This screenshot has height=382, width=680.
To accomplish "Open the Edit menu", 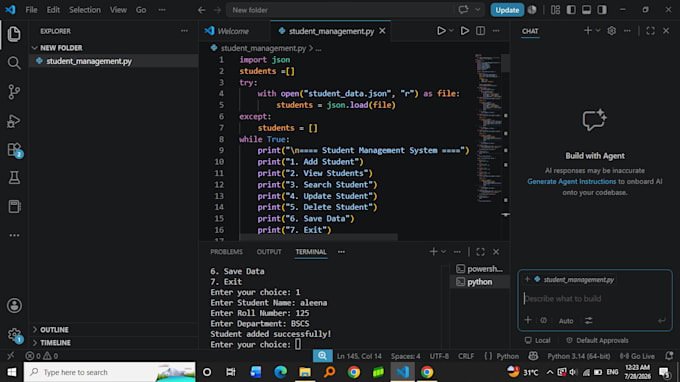I will [x=53, y=10].
